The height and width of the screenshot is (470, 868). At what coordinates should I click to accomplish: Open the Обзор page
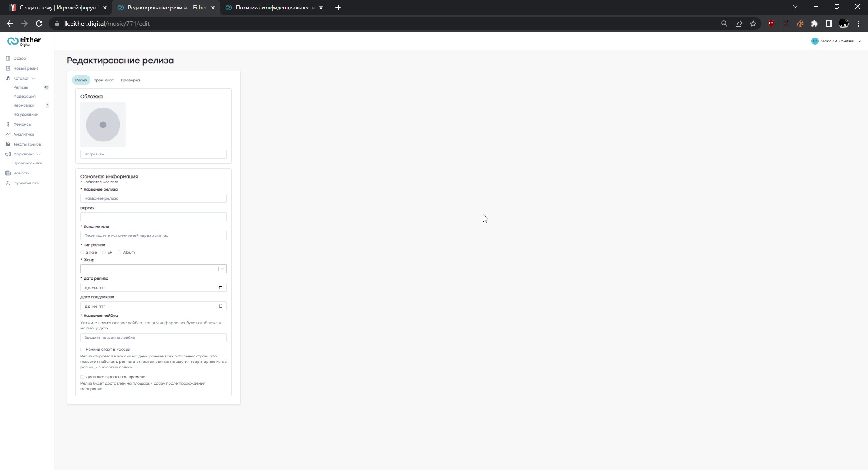click(x=19, y=58)
